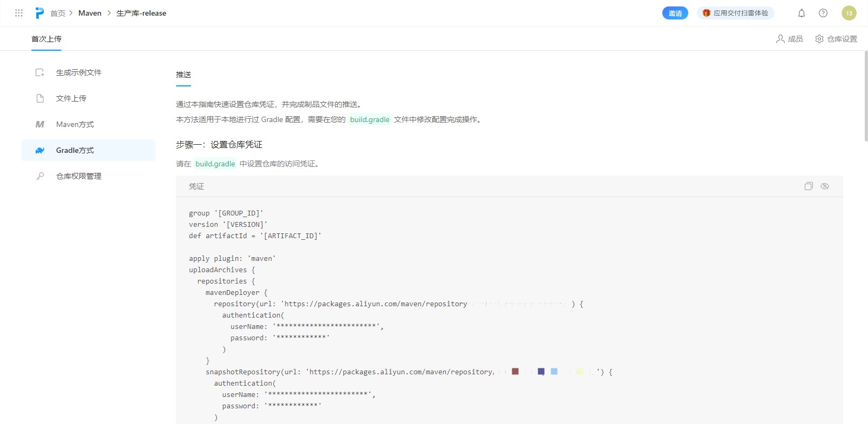Click the page vertical scrollbar
The height and width of the screenshot is (424, 868).
(866, 96)
